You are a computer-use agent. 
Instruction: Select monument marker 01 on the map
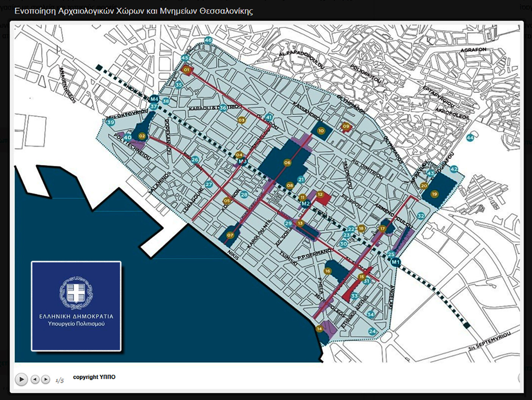[186, 70]
